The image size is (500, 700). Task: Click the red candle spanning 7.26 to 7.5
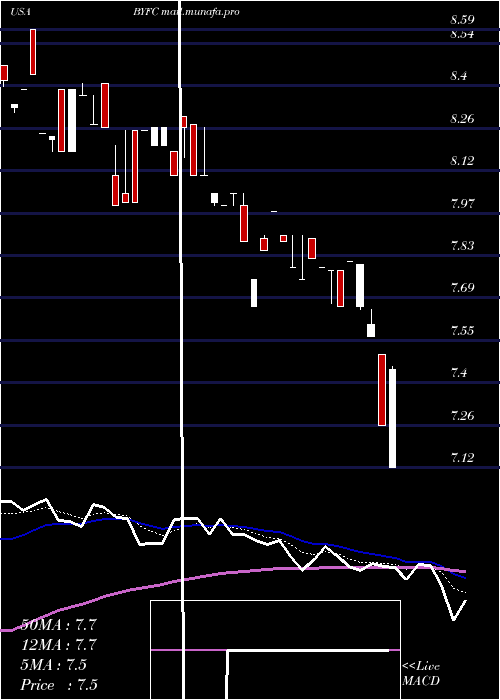coord(382,390)
